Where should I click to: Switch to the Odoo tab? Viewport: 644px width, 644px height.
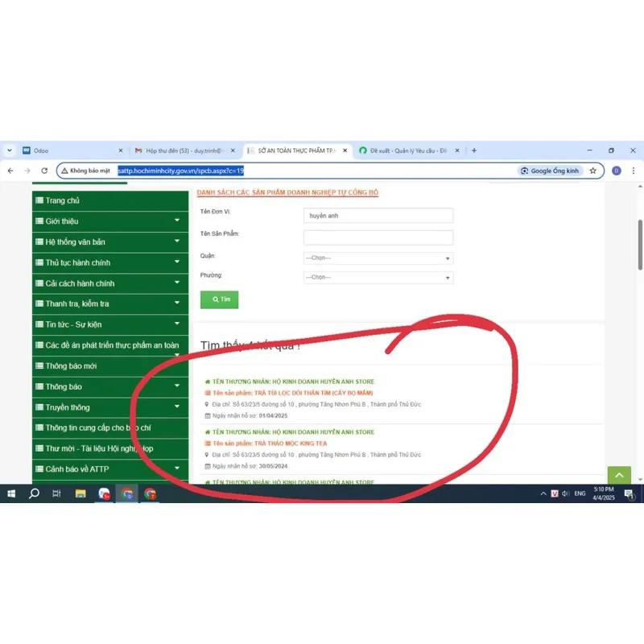[x=73, y=151]
